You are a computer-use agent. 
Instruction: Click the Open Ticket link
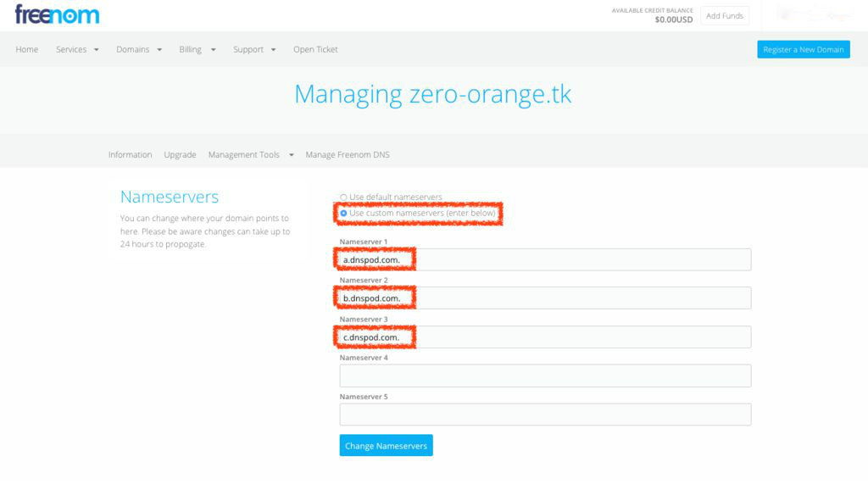[x=315, y=49]
